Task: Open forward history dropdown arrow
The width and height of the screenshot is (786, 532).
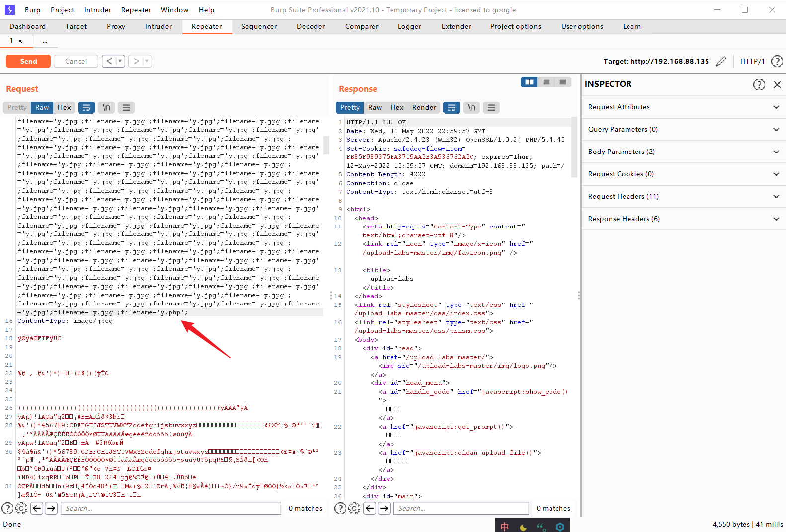Action: [x=147, y=61]
